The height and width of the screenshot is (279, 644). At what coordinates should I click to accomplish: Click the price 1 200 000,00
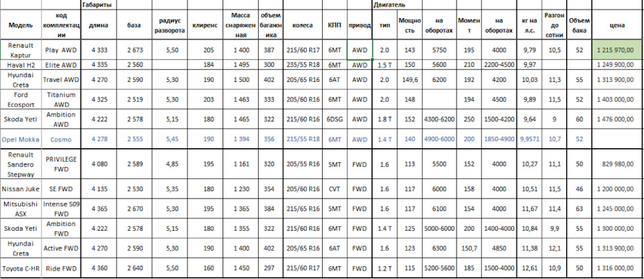tap(617, 189)
